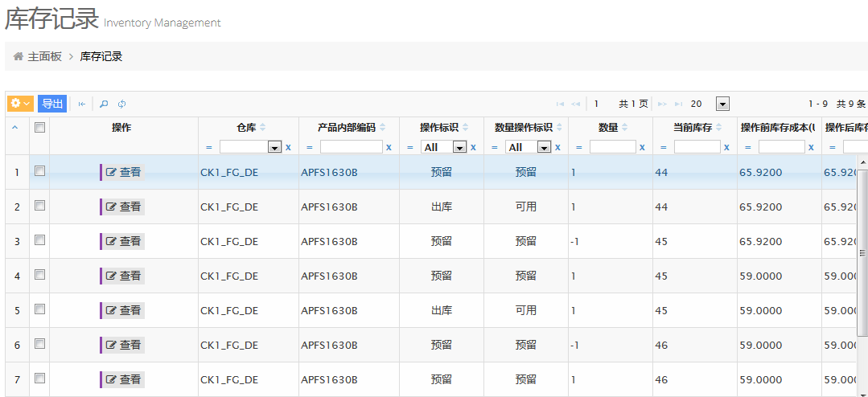Screen dimensions: 868x397
Task: Check the checkbox for row 3
Action: [39, 240]
